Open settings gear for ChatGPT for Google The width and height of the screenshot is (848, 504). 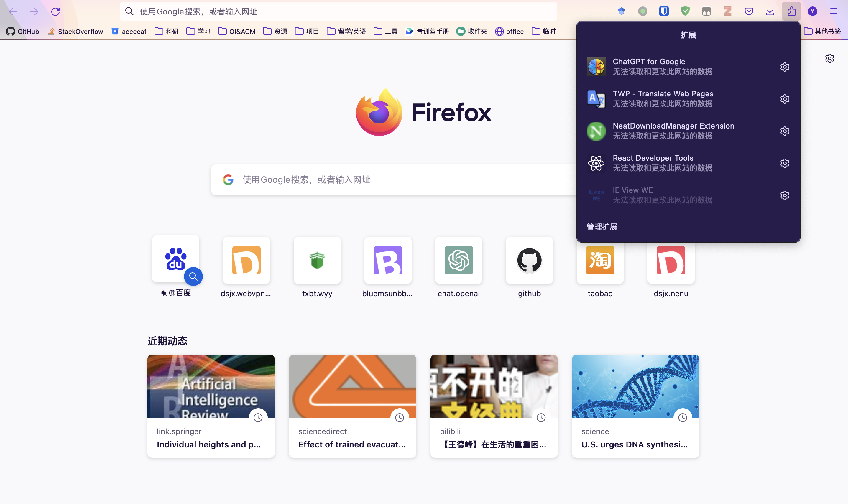click(785, 67)
